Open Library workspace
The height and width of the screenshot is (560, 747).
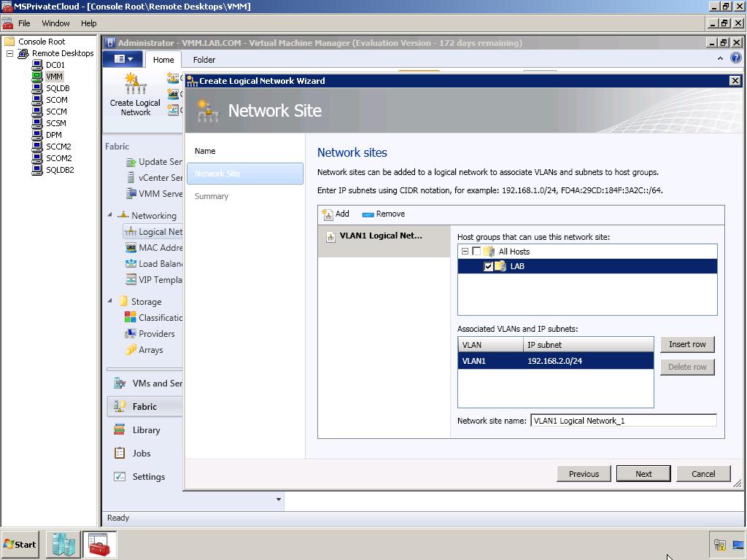[x=145, y=430]
